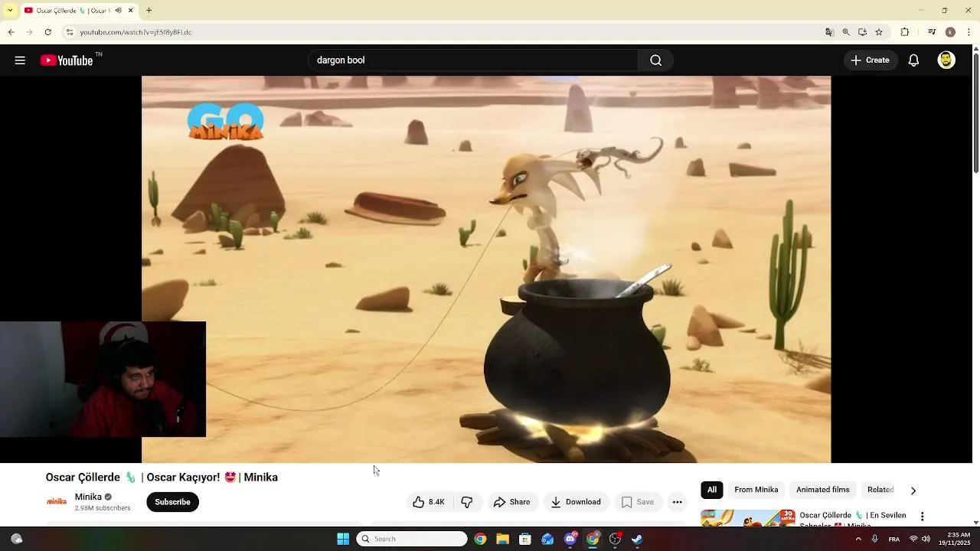
Task: Dislike the video with thumbs down
Action: coord(467,502)
